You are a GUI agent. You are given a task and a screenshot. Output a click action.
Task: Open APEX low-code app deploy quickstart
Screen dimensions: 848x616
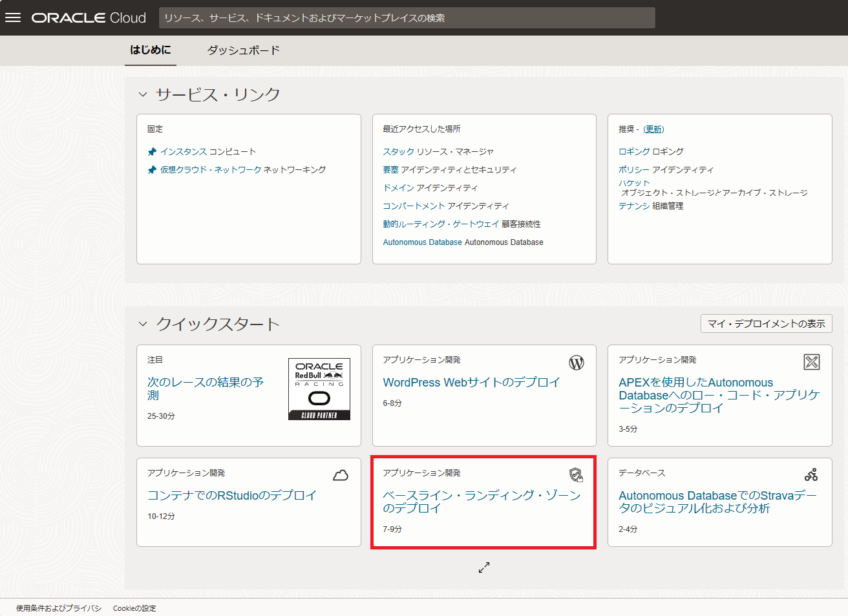719,396
